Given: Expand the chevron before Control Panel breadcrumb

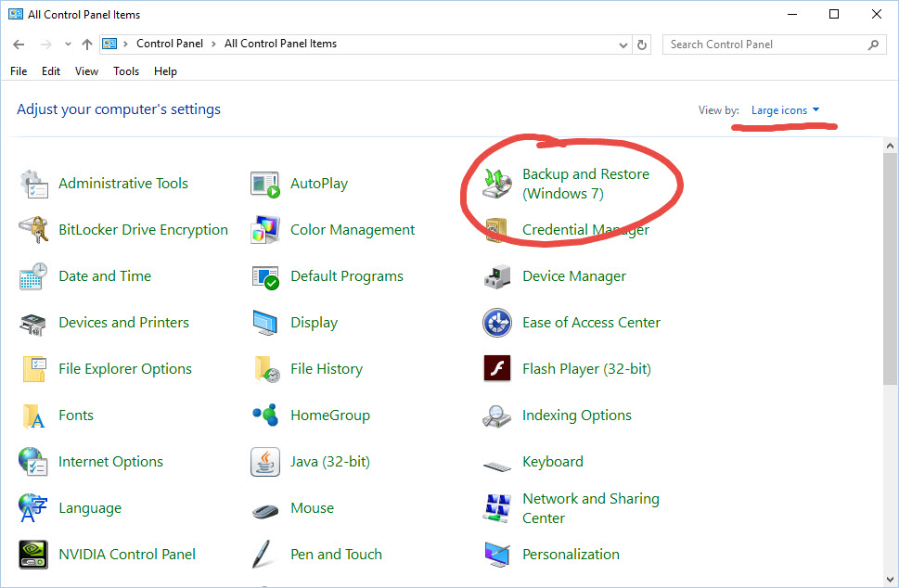Looking at the screenshot, I should click(x=125, y=45).
